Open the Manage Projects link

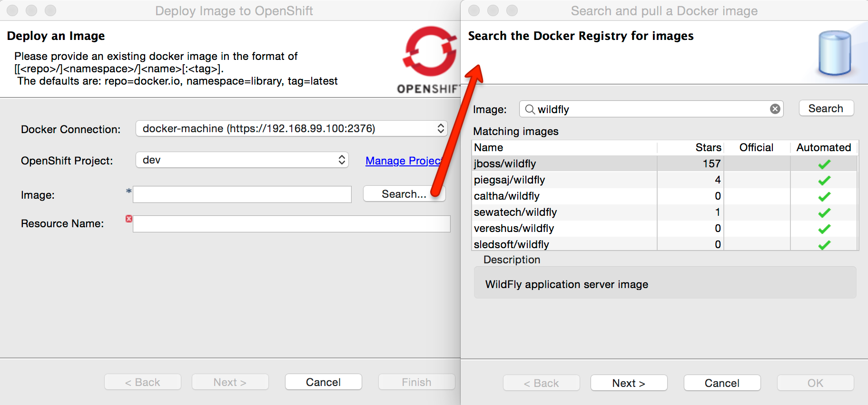(x=403, y=161)
